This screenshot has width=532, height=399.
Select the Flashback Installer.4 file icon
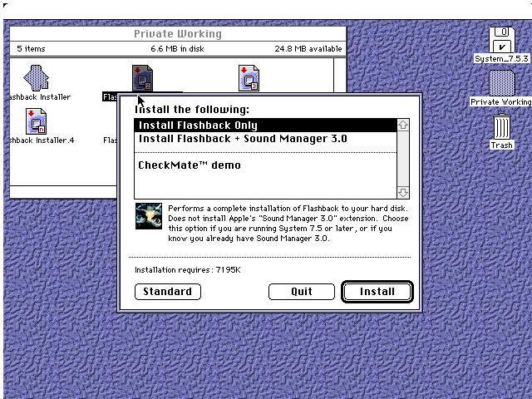36,121
